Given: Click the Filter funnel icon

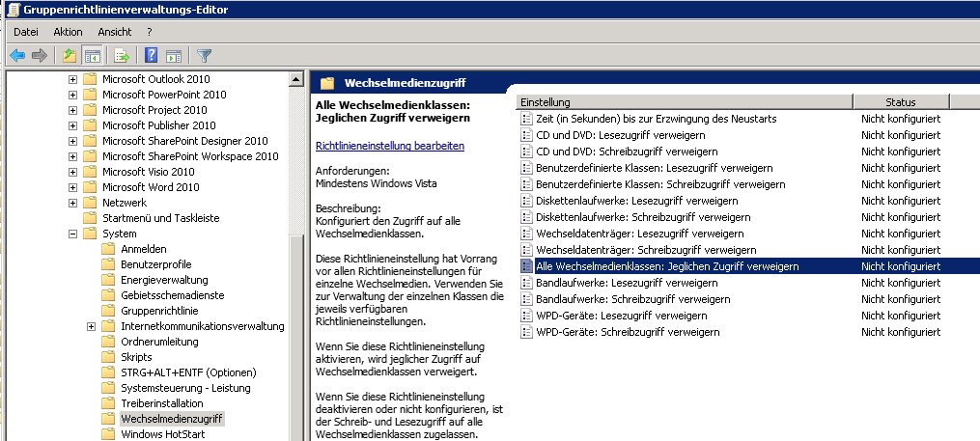Looking at the screenshot, I should tap(204, 55).
